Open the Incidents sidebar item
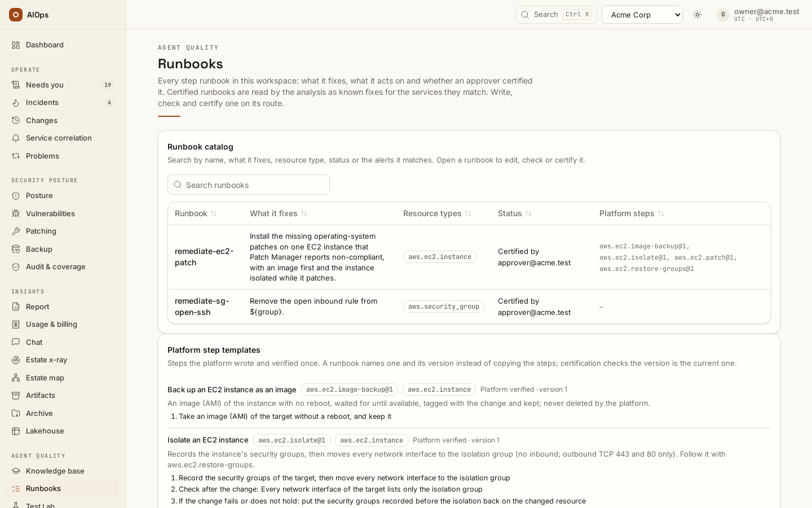 (63, 102)
